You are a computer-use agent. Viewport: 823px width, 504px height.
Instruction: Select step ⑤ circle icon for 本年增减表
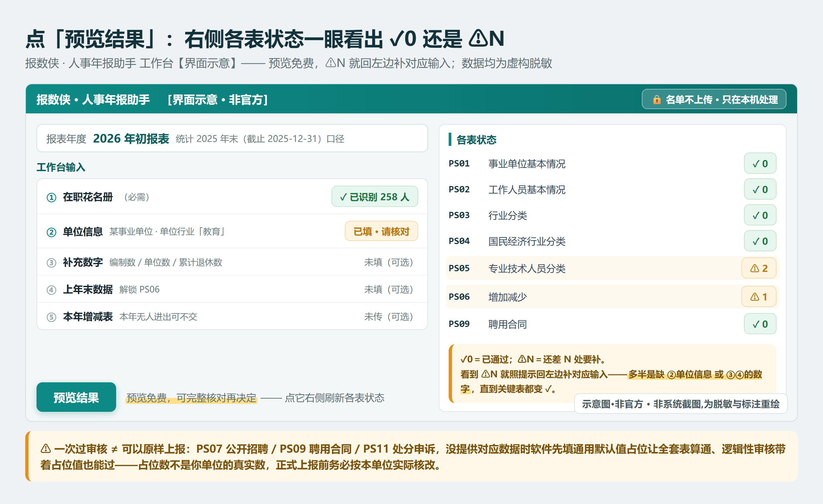tap(51, 317)
